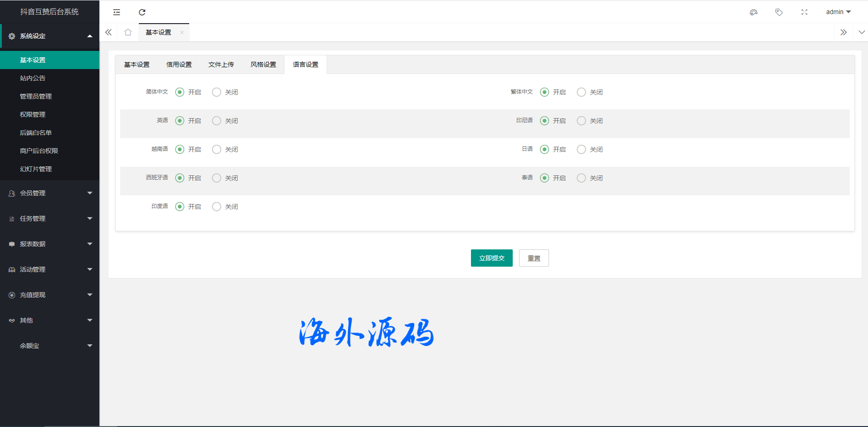Click the tag note icon

click(x=779, y=12)
